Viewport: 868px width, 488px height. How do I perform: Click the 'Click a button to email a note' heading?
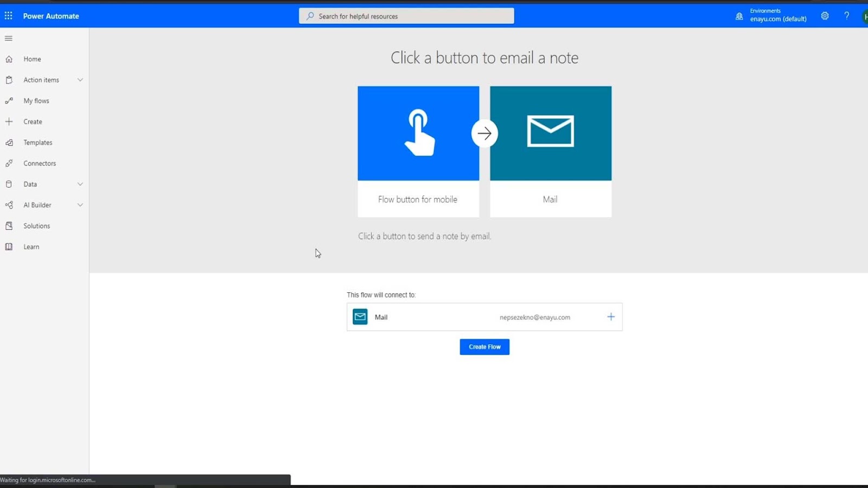point(484,57)
